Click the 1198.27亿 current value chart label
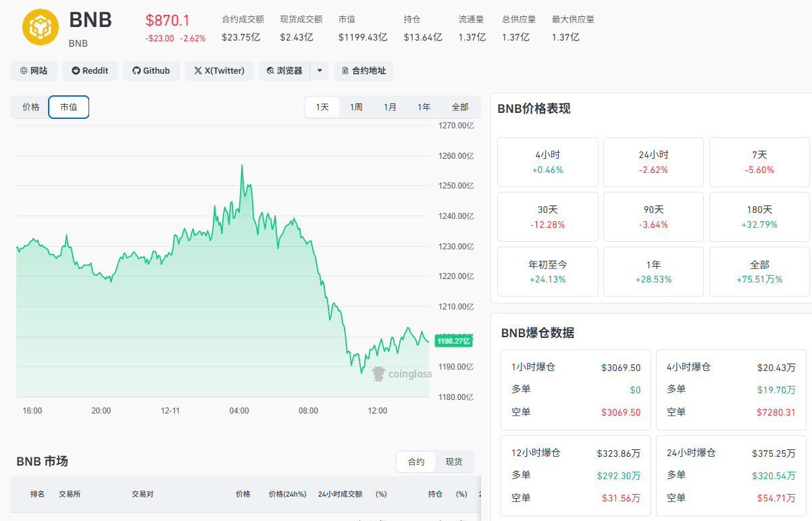 453,341
